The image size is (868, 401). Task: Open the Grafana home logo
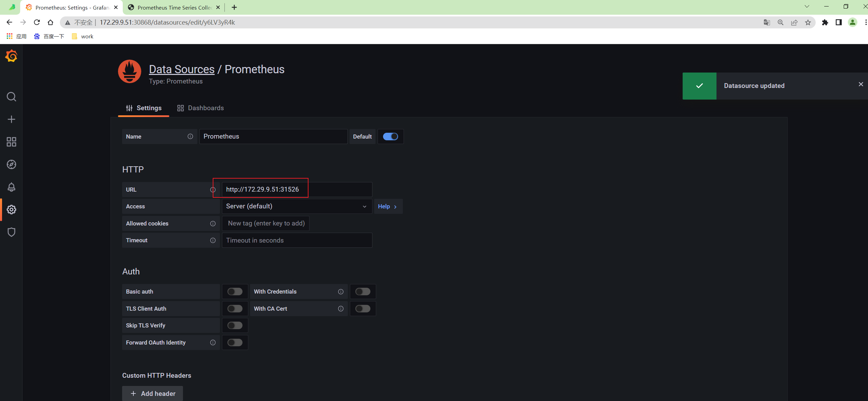(11, 56)
